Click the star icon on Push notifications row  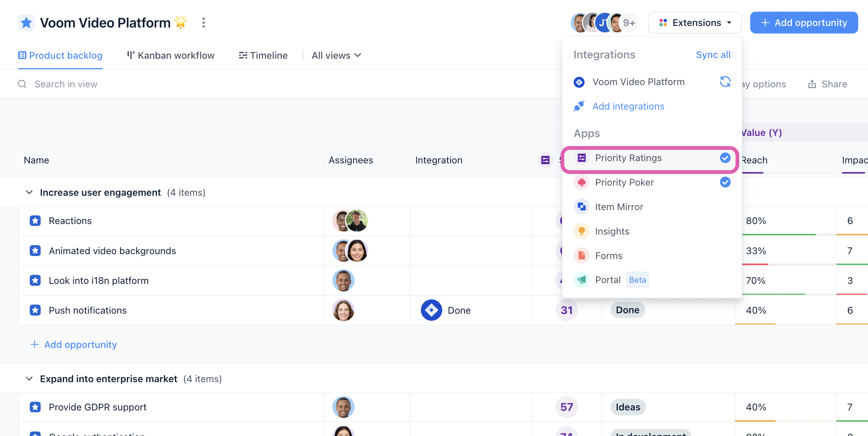pyautogui.click(x=35, y=310)
